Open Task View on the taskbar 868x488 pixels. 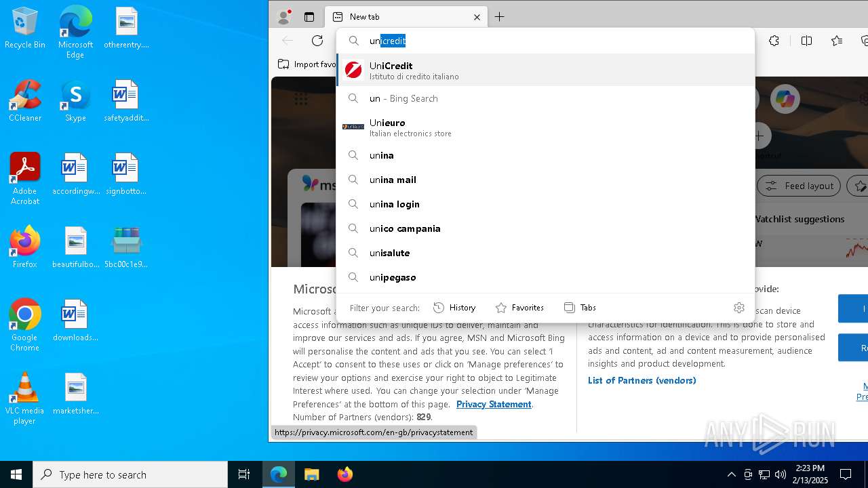click(x=244, y=474)
